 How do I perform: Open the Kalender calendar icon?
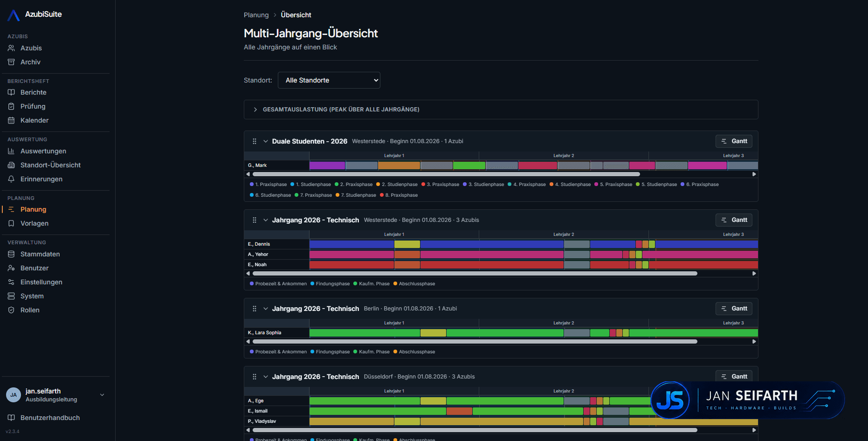pyautogui.click(x=11, y=120)
